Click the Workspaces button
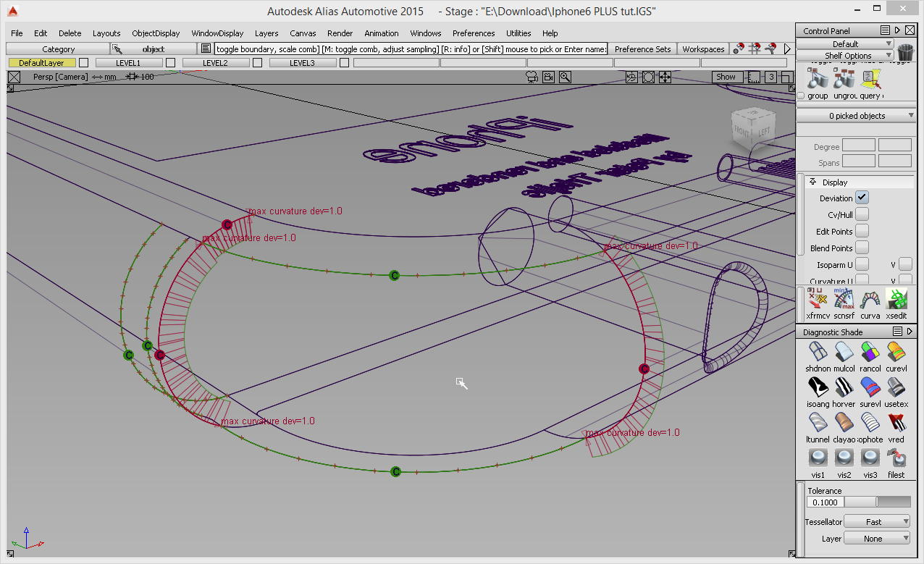Screen dimensions: 924x564 coord(703,49)
